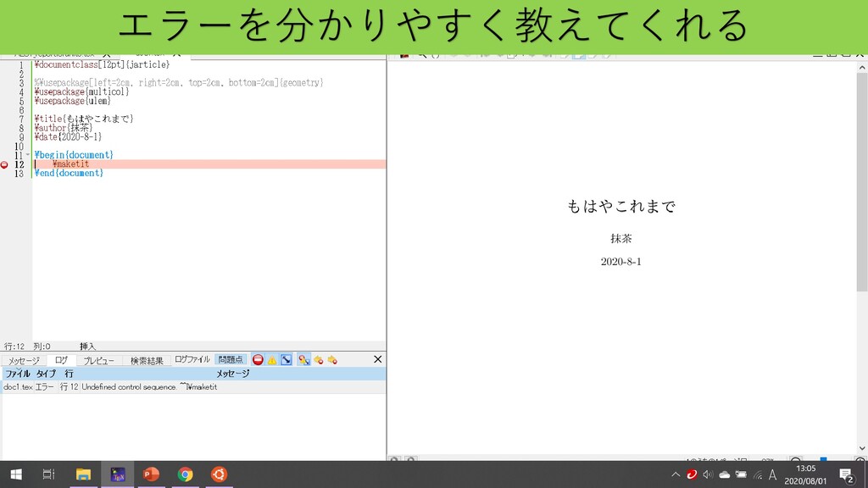Open PowerPoint from the taskbar
Screen dimensions: 868x488
(151, 474)
